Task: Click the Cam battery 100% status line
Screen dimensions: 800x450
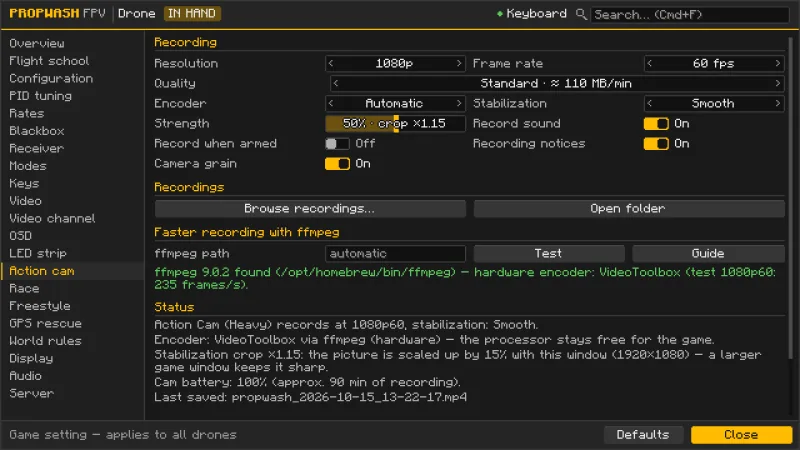Action: pyautogui.click(x=307, y=382)
